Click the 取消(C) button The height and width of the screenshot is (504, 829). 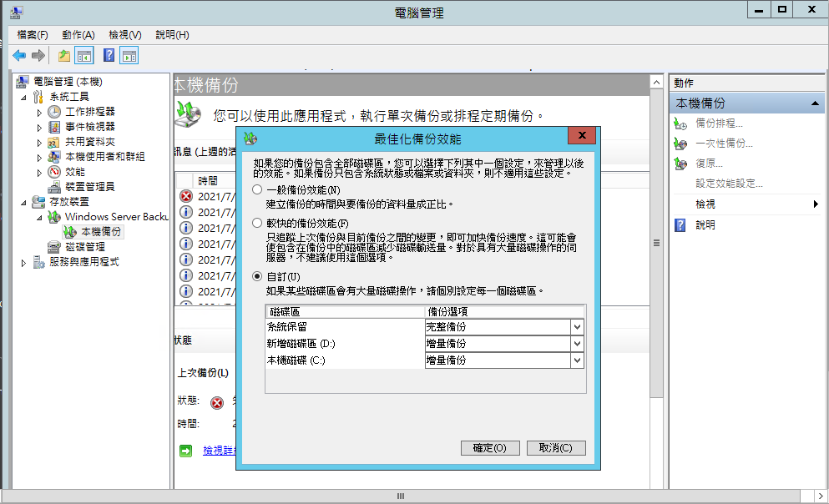[556, 448]
